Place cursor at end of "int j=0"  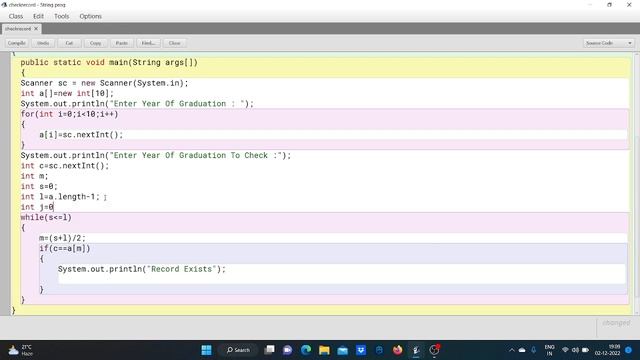(x=54, y=207)
